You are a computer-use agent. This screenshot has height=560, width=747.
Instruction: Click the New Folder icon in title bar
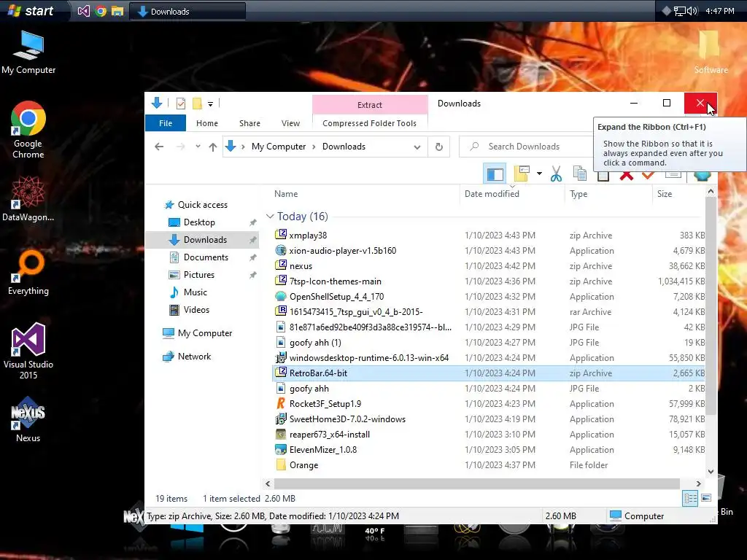tap(197, 104)
